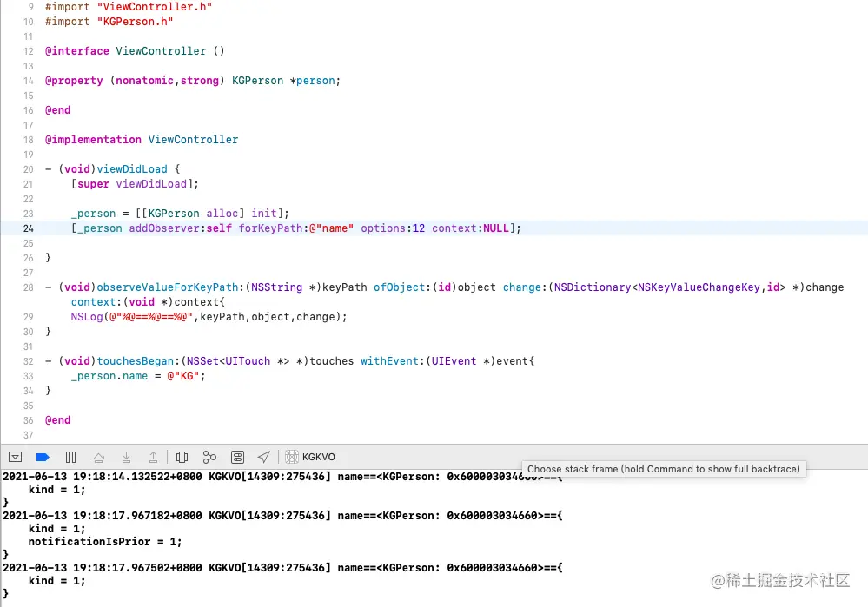Click withEvent: parameter label on line 32

(393, 361)
